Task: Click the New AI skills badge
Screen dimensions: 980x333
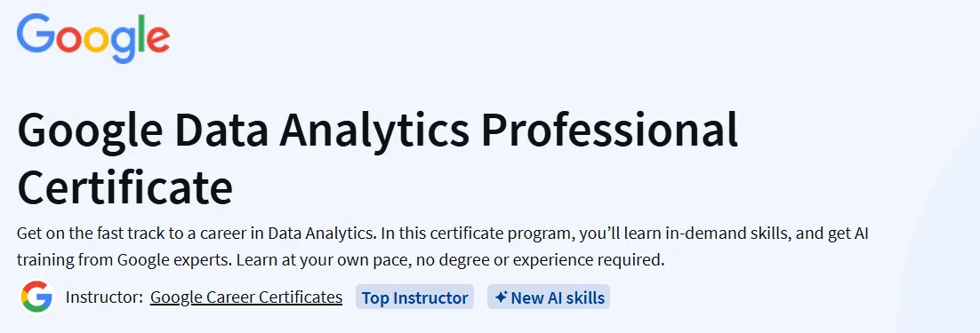Action: click(549, 297)
